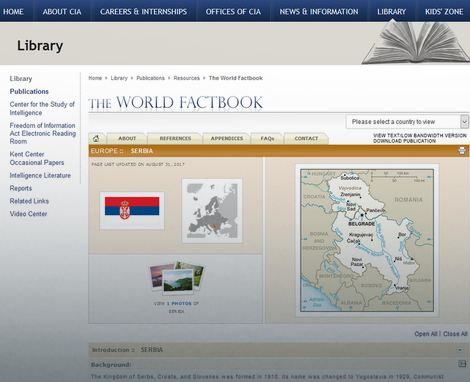
Task: Click the Close All link
Action: point(455,334)
